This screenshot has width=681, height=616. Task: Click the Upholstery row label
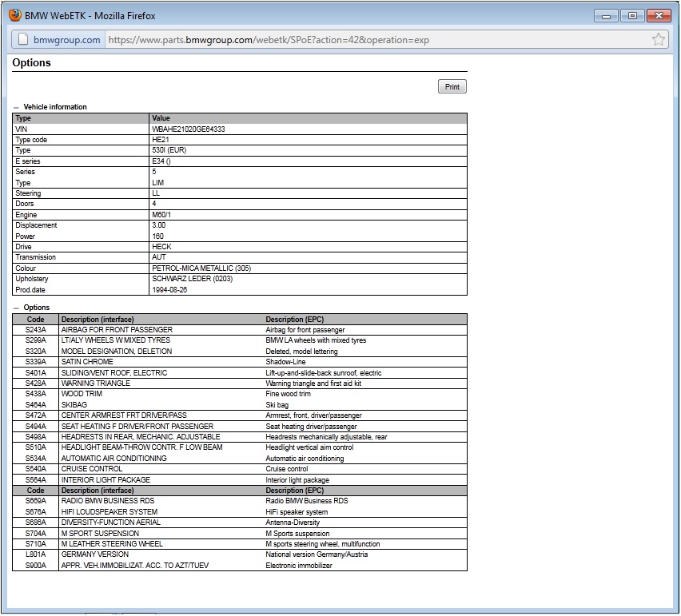tap(32, 279)
